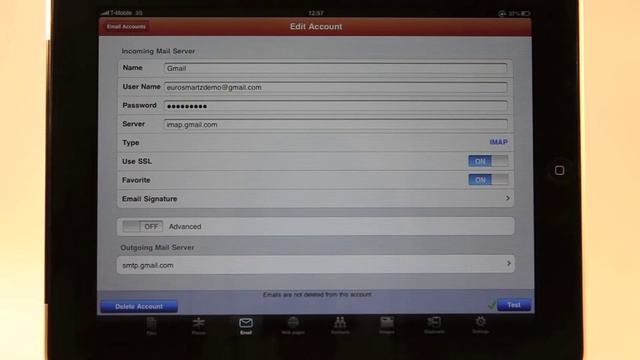Image resolution: width=640 pixels, height=360 pixels.
Task: Open the Email tab in bottom bar
Action: click(246, 326)
